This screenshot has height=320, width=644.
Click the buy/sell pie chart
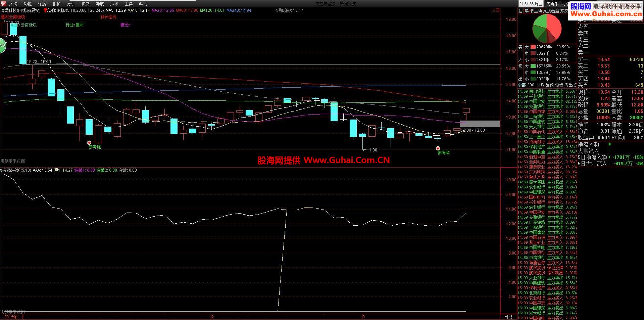[547, 28]
